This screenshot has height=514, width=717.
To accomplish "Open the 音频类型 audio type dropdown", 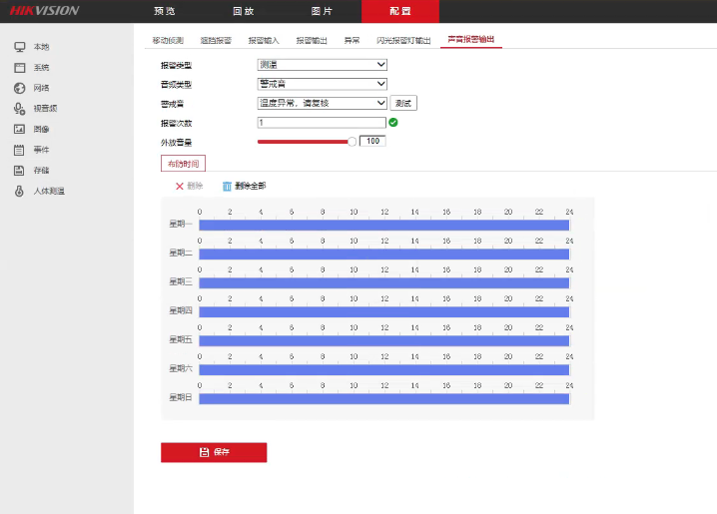I will click(321, 84).
